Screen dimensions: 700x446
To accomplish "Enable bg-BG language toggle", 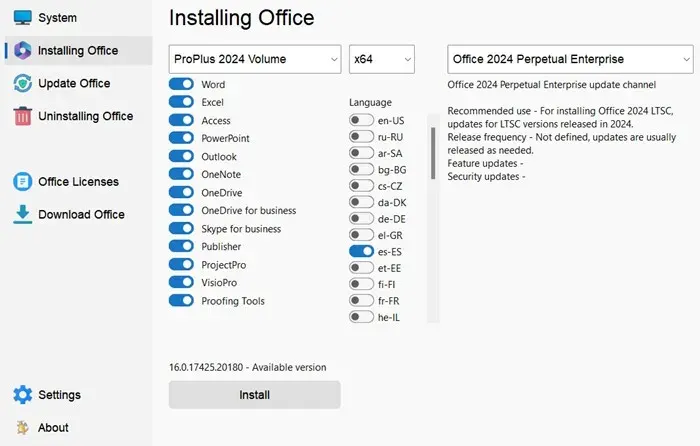I will [x=361, y=170].
